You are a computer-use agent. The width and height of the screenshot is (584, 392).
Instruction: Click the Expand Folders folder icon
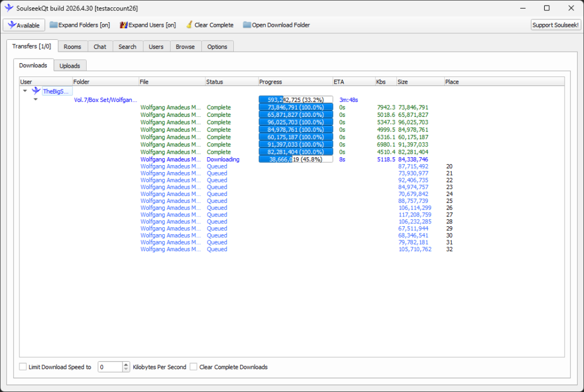click(54, 25)
